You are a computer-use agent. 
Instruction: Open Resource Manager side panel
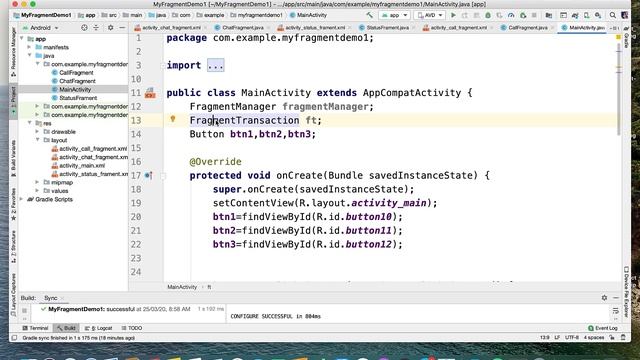tap(13, 51)
